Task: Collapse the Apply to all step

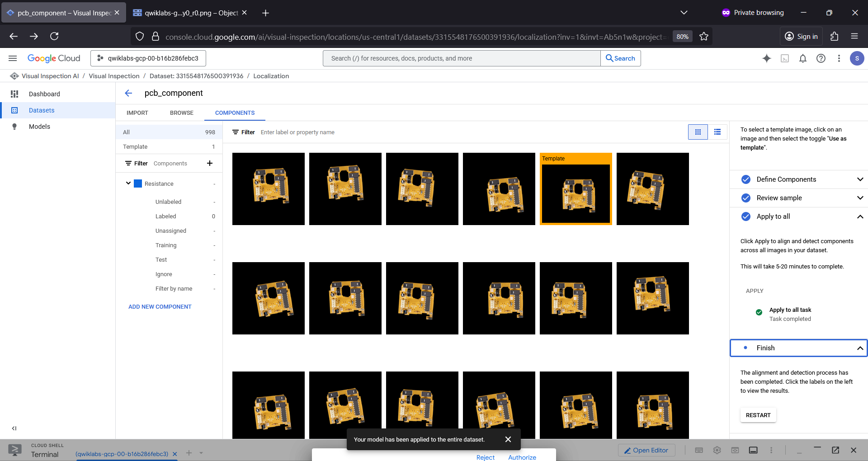Action: pos(860,216)
